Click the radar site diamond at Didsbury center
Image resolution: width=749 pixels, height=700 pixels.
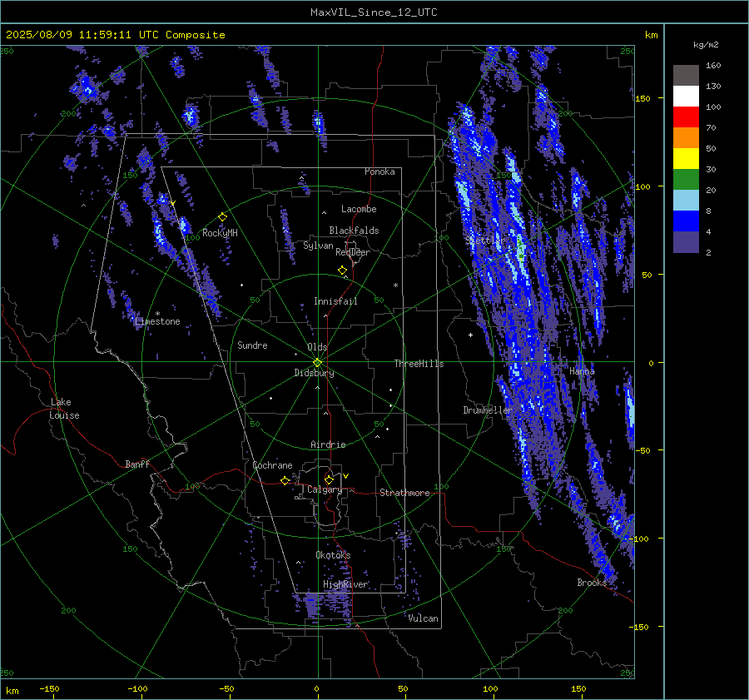tap(317, 363)
